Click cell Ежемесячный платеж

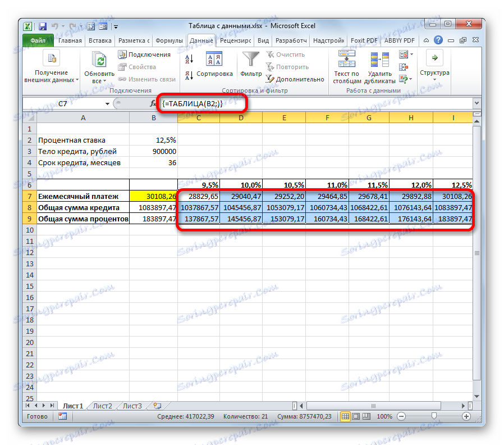tap(83, 196)
